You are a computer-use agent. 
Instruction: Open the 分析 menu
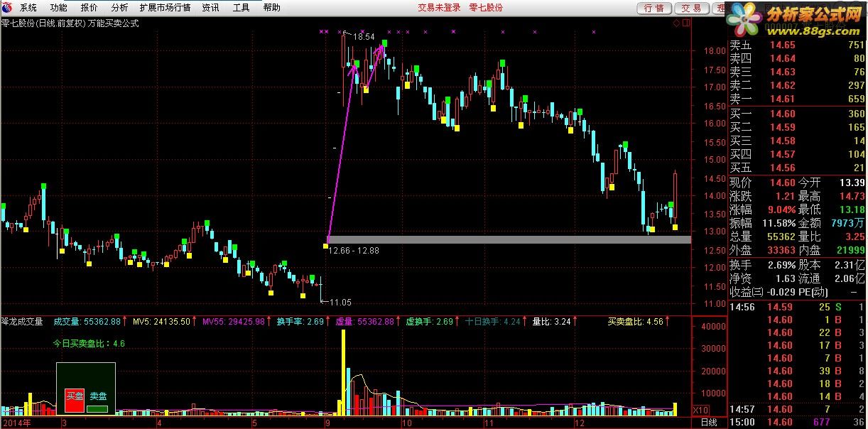click(119, 8)
